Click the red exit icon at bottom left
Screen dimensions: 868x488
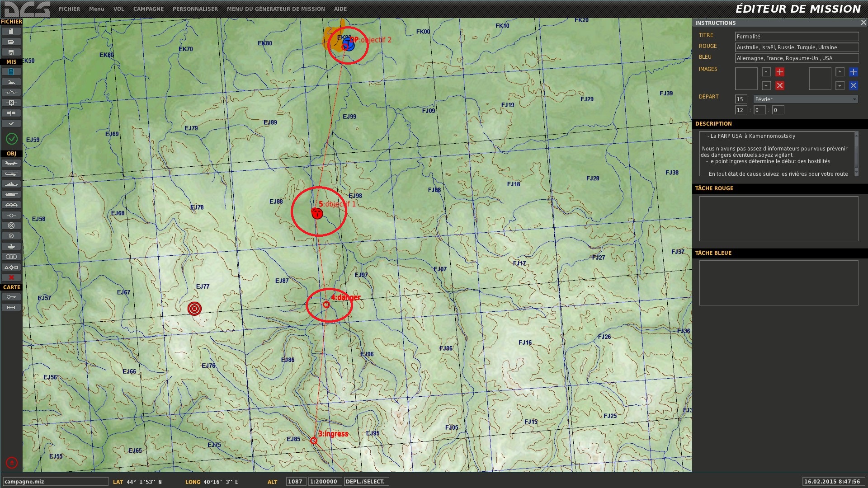click(x=12, y=463)
